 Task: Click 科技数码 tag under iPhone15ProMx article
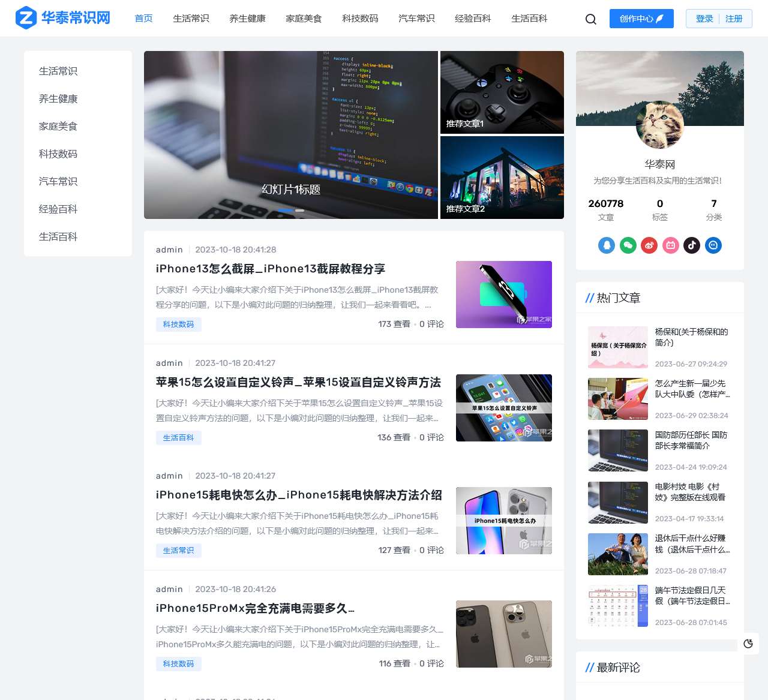coord(179,664)
